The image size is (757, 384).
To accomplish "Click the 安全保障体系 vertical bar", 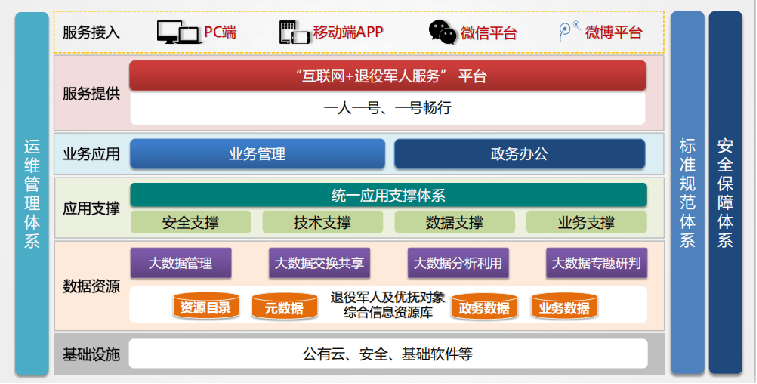I will click(x=725, y=193).
